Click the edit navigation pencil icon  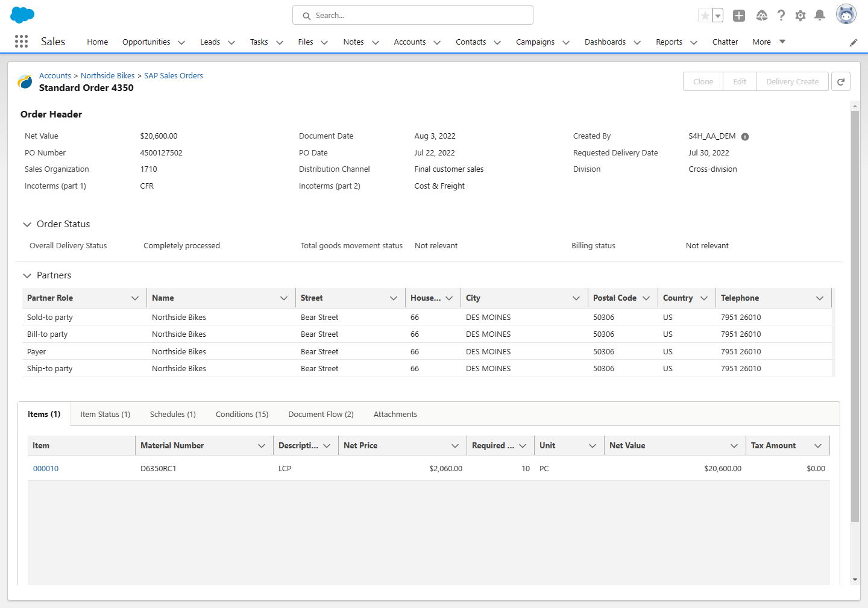[x=854, y=42]
